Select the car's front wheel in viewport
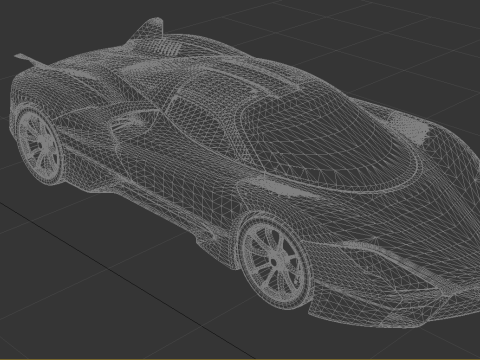This screenshot has height=360, width=480. click(x=276, y=262)
